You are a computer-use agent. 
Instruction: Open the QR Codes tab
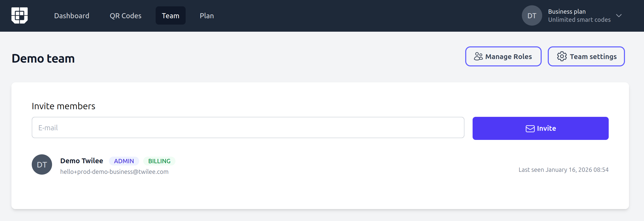[125, 16]
